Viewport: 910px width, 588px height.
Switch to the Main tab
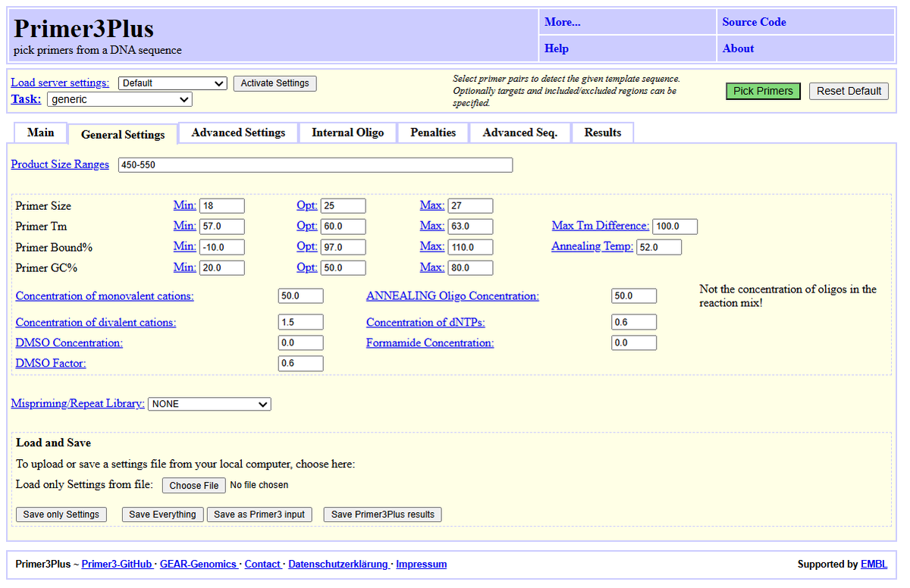(41, 133)
